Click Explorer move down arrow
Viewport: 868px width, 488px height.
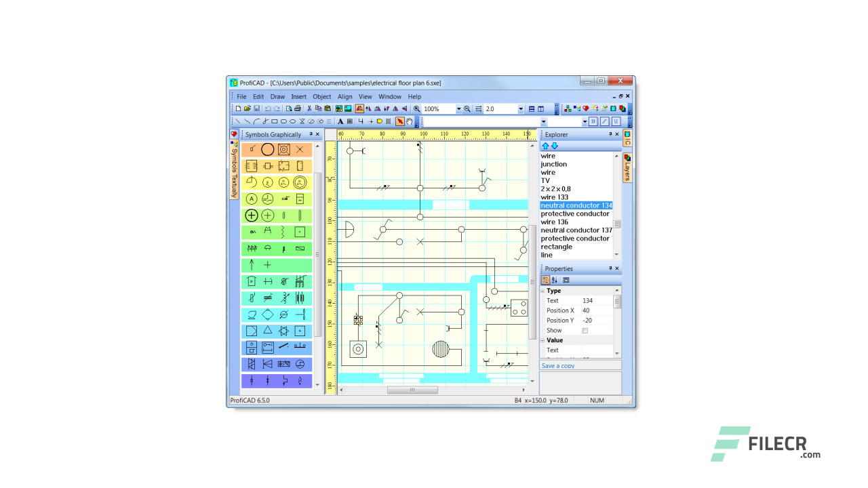pos(554,146)
